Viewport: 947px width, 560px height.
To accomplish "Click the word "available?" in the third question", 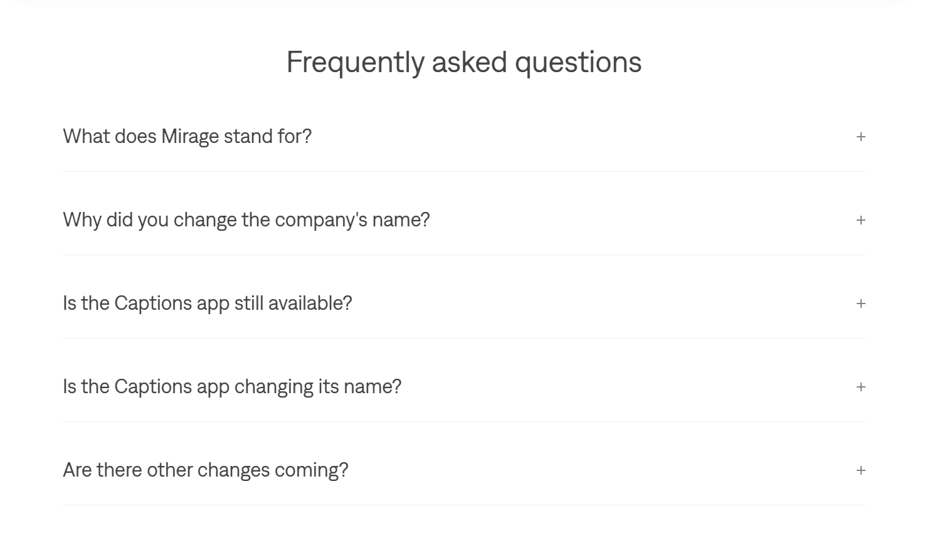I will pos(310,304).
